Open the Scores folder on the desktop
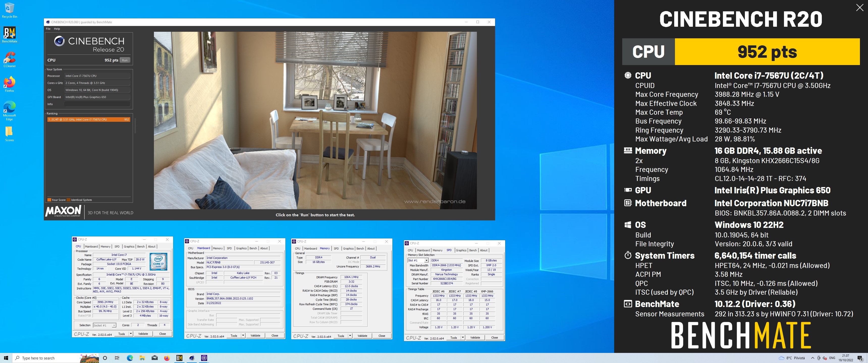This screenshot has width=868, height=363. [x=9, y=134]
